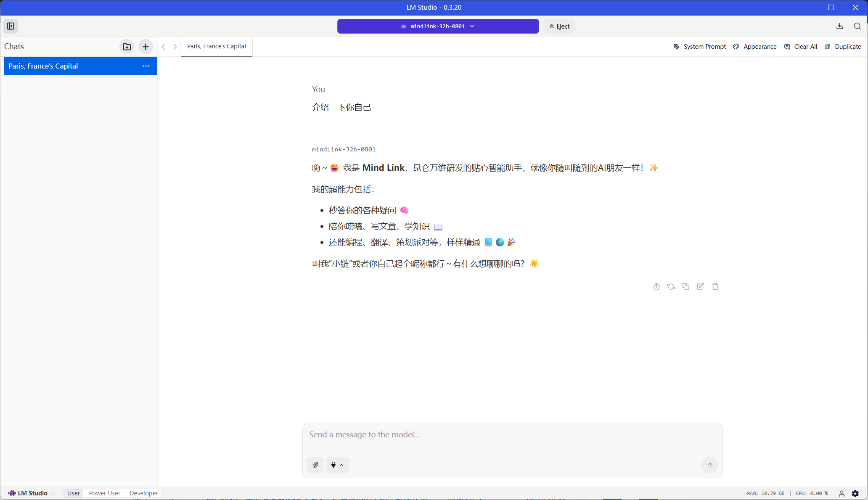Select the Paris, France's Capital tab
The image size is (868, 500).
tap(217, 47)
